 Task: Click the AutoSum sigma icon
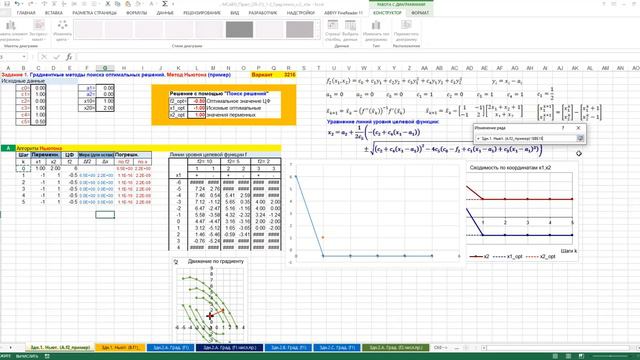[164, 4]
